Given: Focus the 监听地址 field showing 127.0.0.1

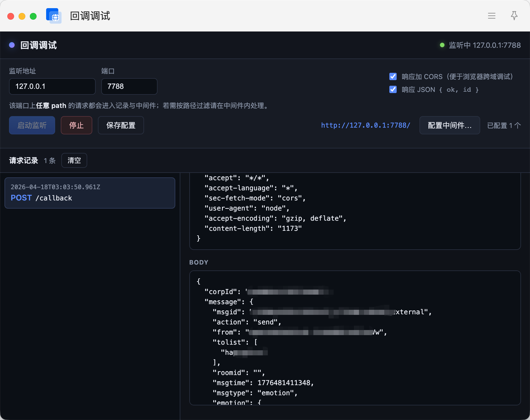Looking at the screenshot, I should pos(52,86).
